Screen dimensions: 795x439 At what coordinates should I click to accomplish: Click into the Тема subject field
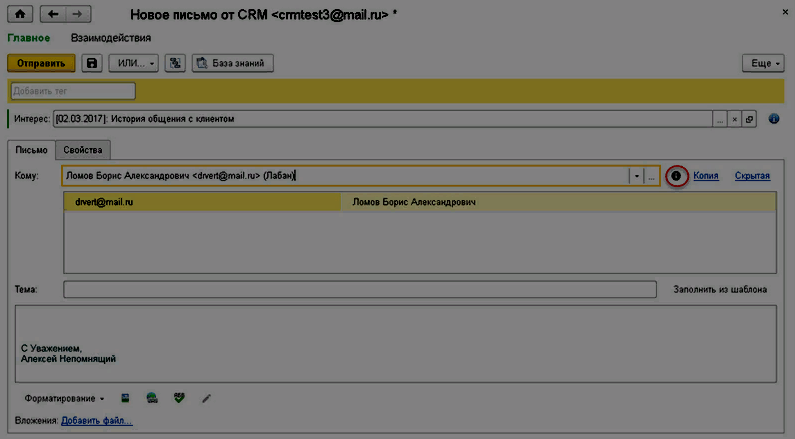pyautogui.click(x=355, y=290)
